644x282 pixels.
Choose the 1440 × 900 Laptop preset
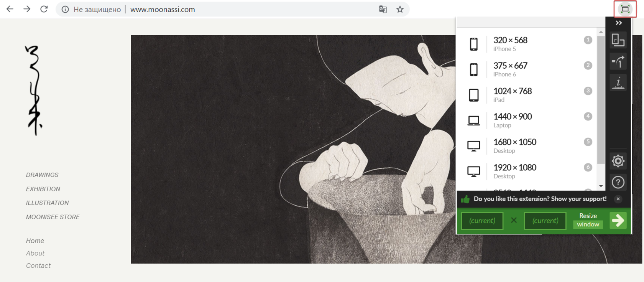coord(527,120)
